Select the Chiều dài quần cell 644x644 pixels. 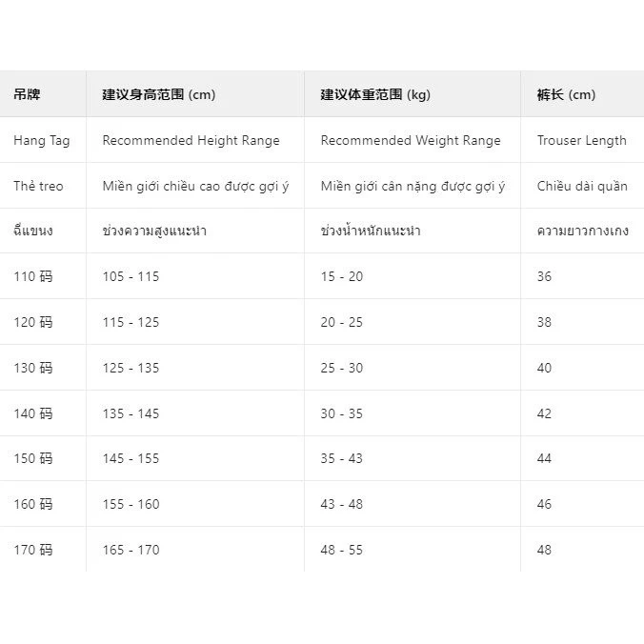tap(582, 186)
